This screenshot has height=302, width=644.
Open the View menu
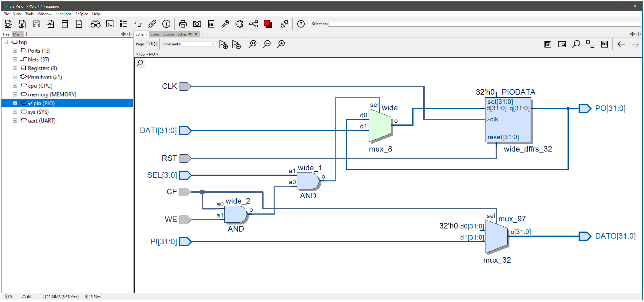coord(17,14)
